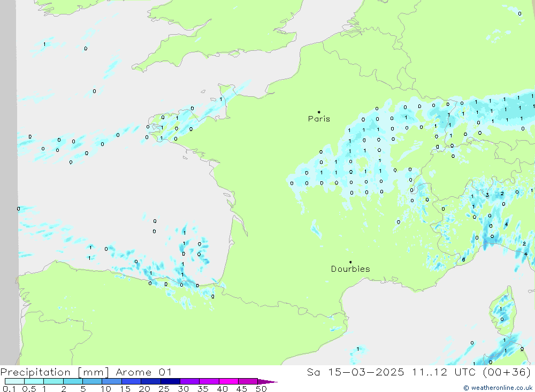Click the 'Arome 01' model name

(x=143, y=372)
